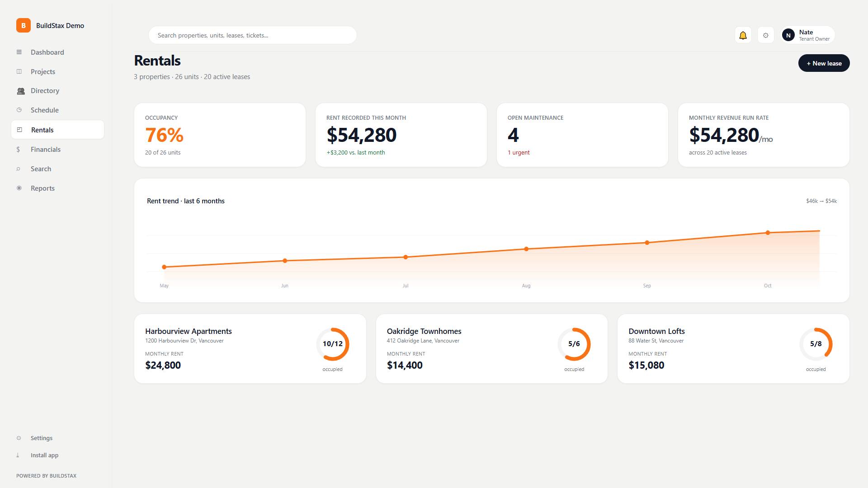
Task: Click the Nate avatar circle
Action: click(x=788, y=35)
